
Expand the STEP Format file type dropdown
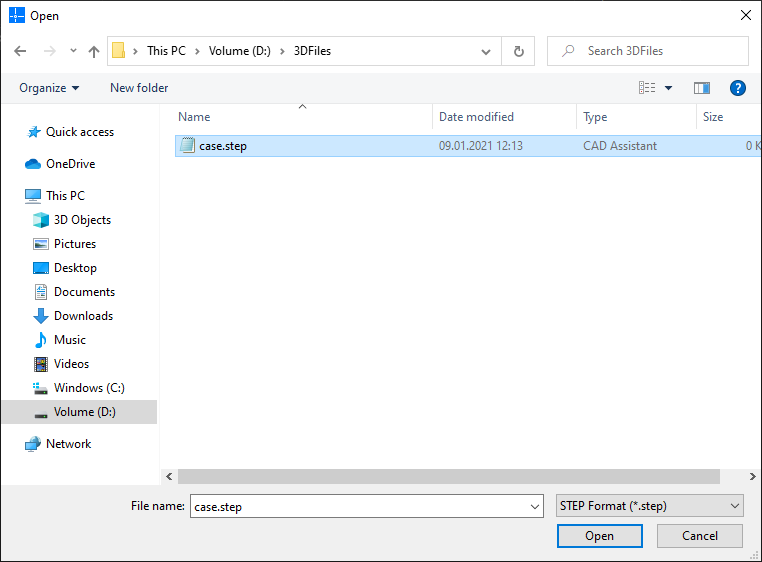click(649, 506)
